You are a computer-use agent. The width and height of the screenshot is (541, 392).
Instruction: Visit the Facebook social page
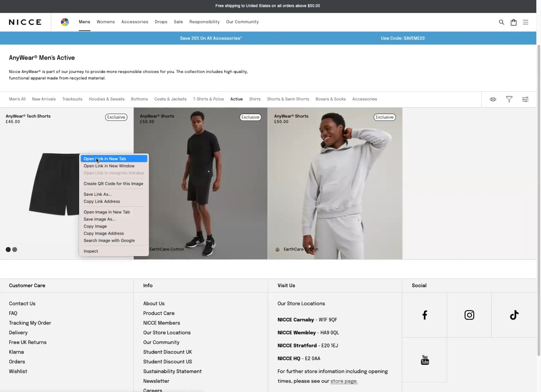(x=425, y=315)
